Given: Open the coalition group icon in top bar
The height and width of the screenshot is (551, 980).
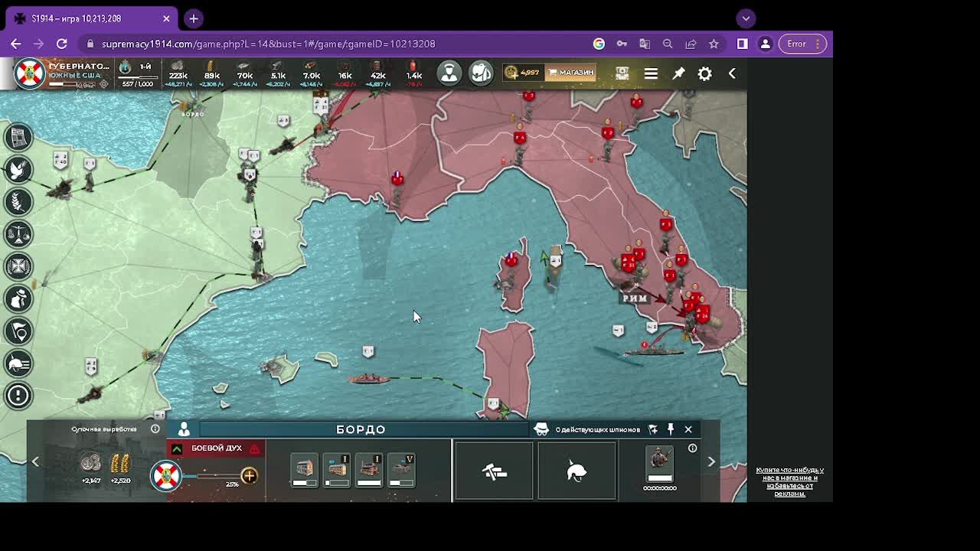Looking at the screenshot, I should click(481, 73).
